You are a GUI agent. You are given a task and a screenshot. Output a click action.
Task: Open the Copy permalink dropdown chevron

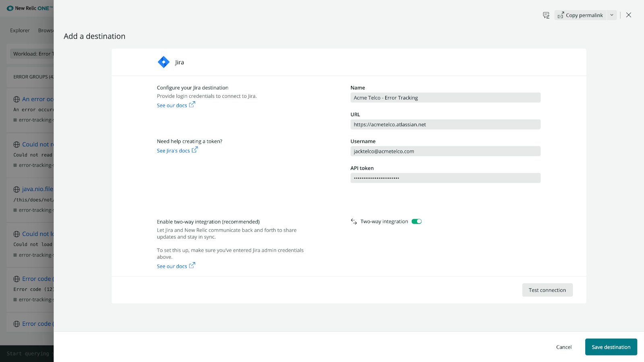pos(611,15)
